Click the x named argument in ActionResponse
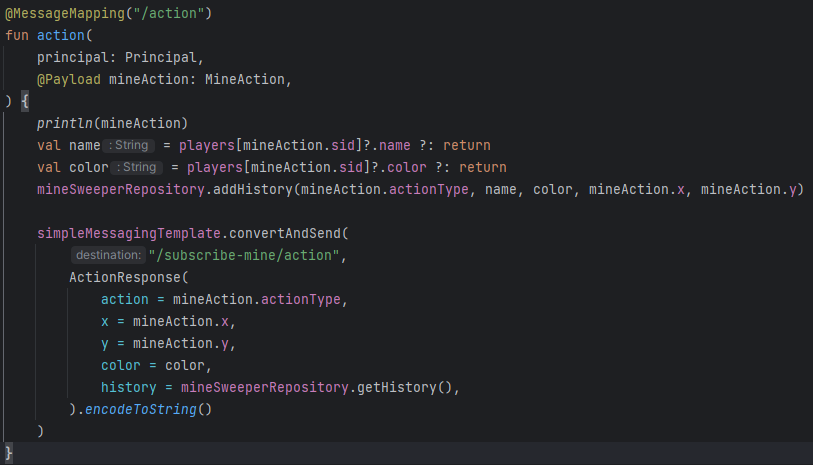This screenshot has height=465, width=813. [x=105, y=322]
